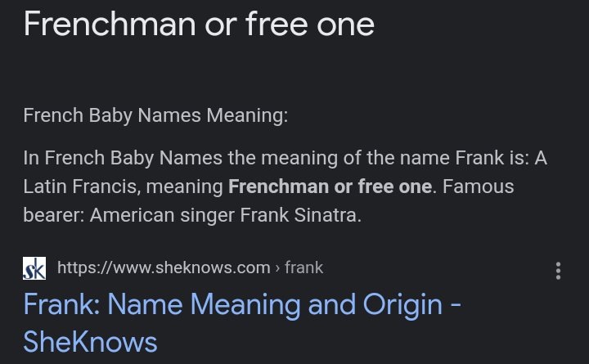Viewport: 589px width, 364px height.
Task: Select the large "Frenchman or free one" heading
Action: coord(199,24)
